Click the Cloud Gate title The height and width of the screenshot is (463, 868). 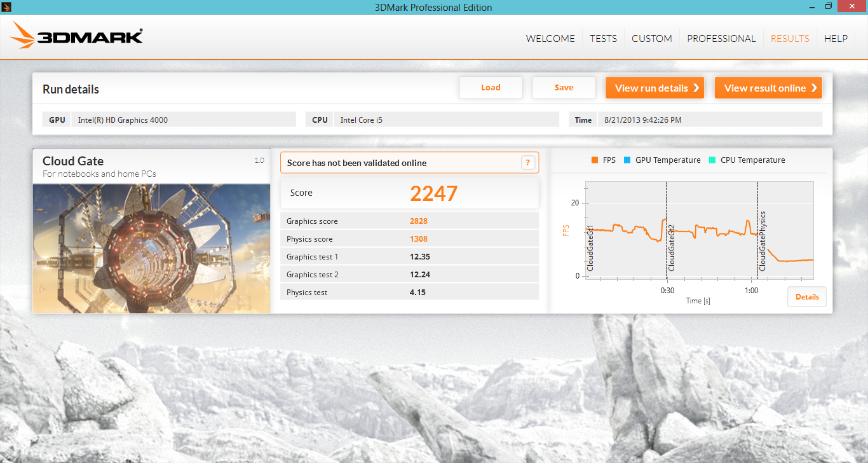73,161
